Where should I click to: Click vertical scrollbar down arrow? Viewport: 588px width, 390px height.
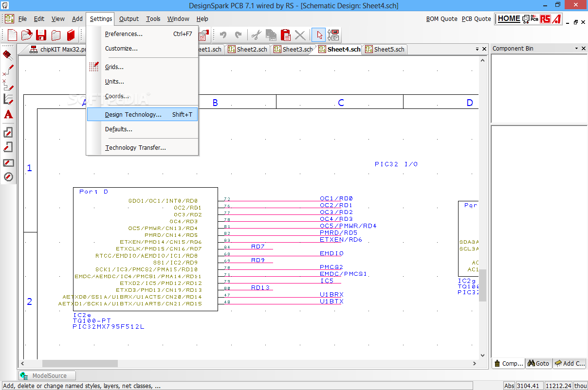[483, 355]
